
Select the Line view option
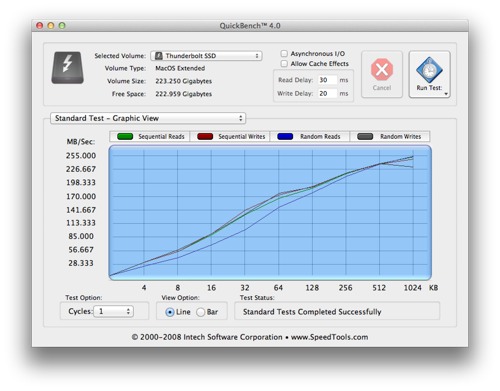170,312
